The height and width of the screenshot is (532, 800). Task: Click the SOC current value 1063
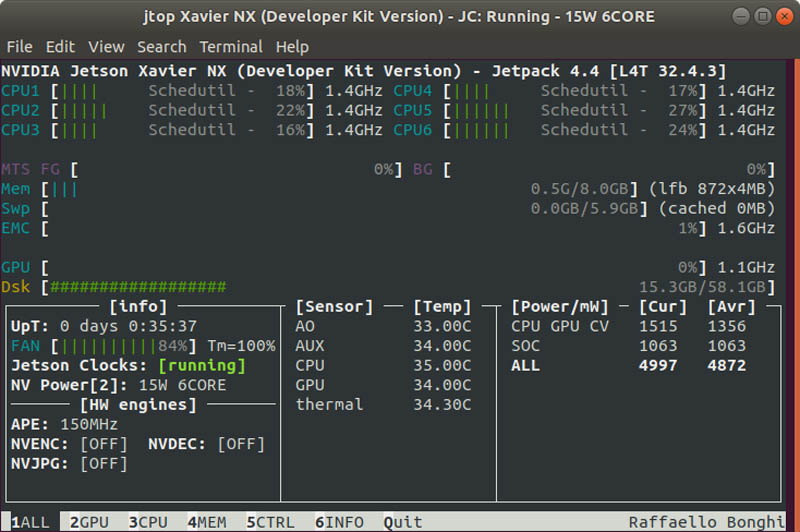click(x=658, y=346)
